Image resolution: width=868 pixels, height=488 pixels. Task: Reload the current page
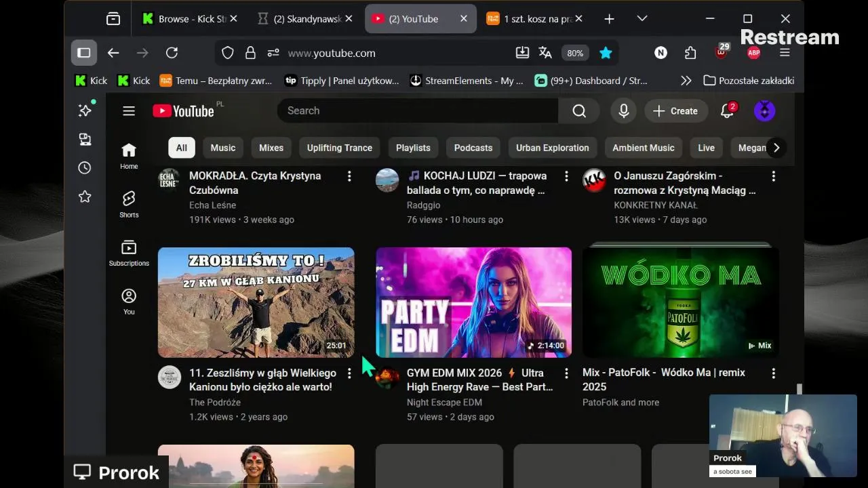click(172, 53)
